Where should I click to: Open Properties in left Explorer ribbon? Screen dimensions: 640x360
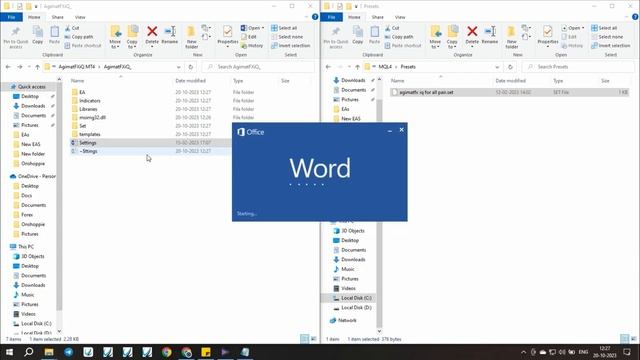(227, 36)
